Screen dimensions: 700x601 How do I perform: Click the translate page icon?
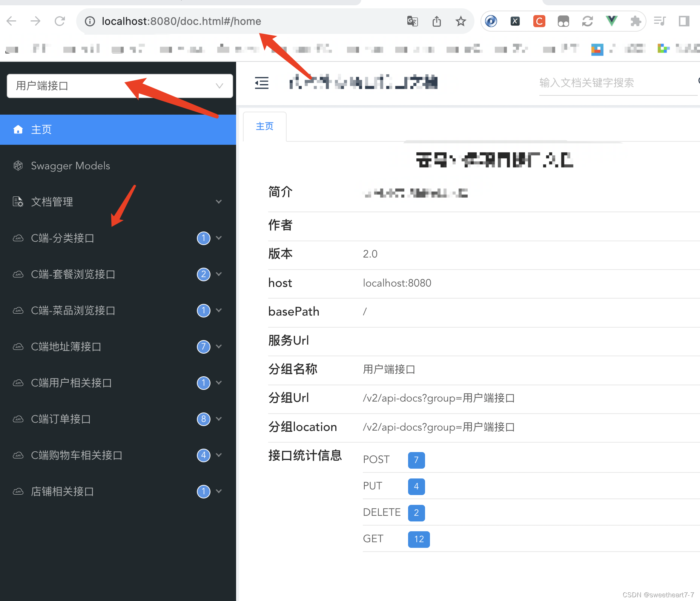point(413,21)
